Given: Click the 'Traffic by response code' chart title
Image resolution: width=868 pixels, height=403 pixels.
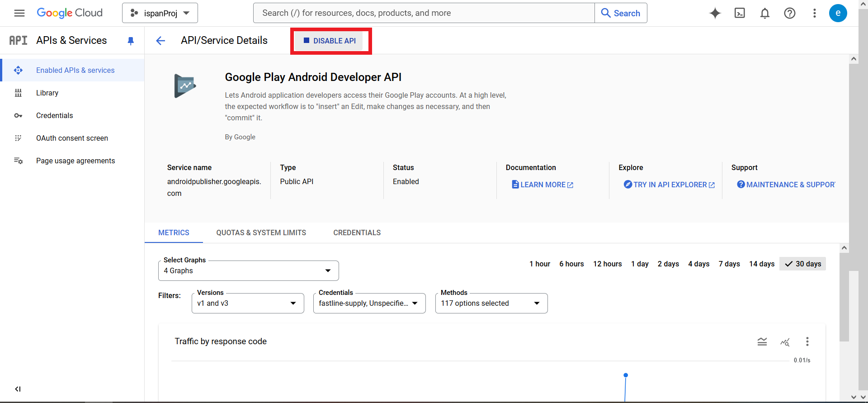Looking at the screenshot, I should point(221,341).
